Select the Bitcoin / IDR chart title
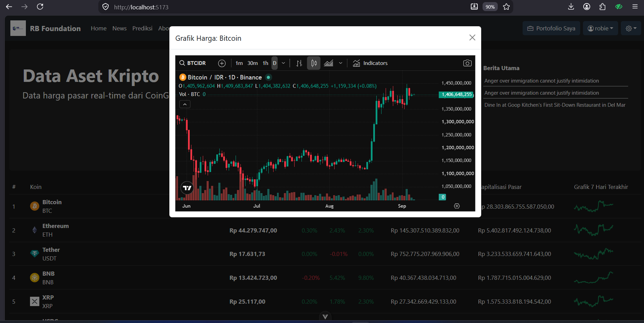The width and height of the screenshot is (644, 323). point(225,77)
